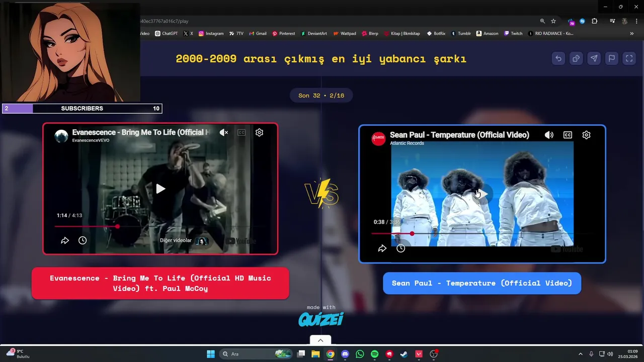Click the zoom magnifier icon in address bar
This screenshot has height=362, width=644.
click(x=542, y=21)
